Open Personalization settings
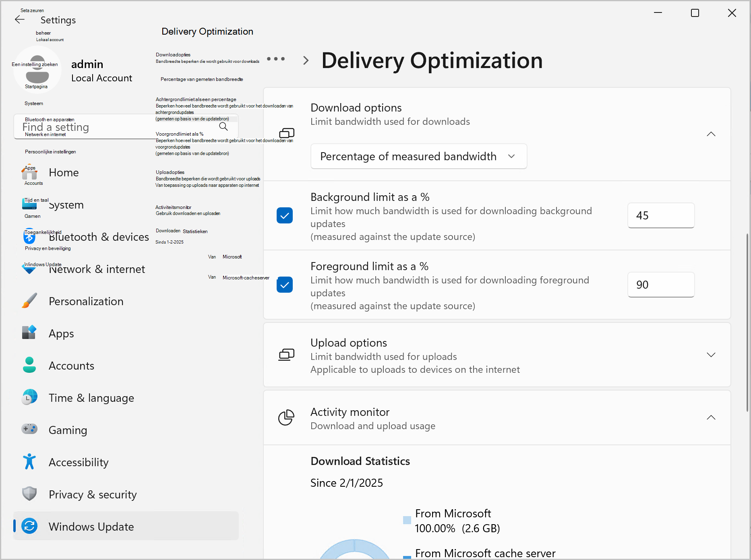751x560 pixels. pyautogui.click(x=126, y=301)
